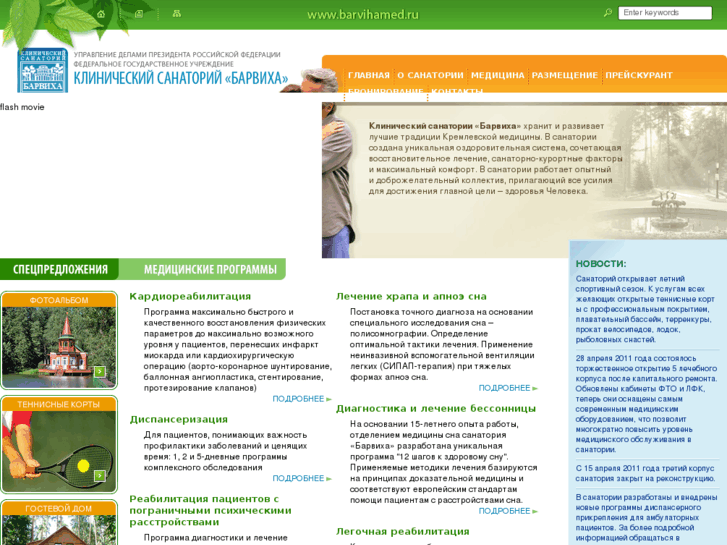Open the sitemap icon in top bar
This screenshot has height=545, width=727.
click(177, 14)
